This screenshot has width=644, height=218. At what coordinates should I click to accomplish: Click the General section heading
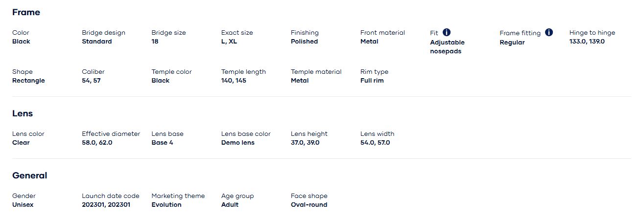(29, 175)
